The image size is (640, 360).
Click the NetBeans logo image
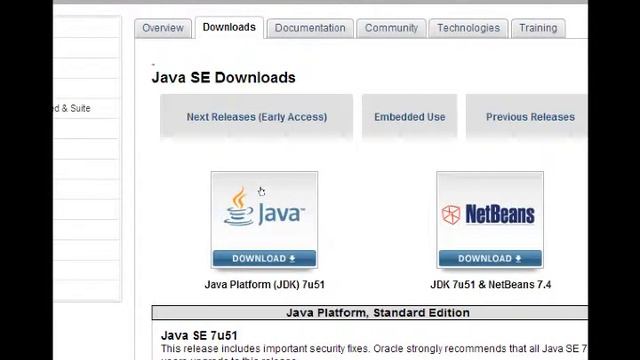(x=488, y=214)
